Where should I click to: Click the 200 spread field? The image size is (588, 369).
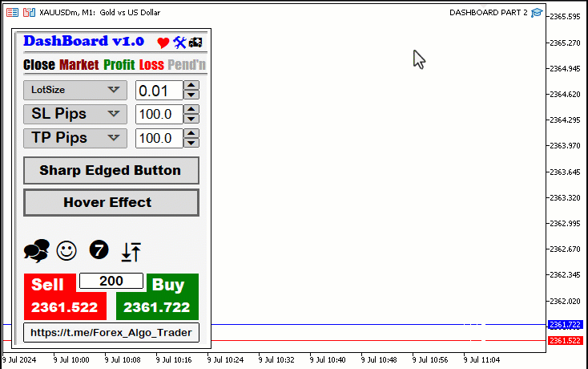click(x=111, y=281)
